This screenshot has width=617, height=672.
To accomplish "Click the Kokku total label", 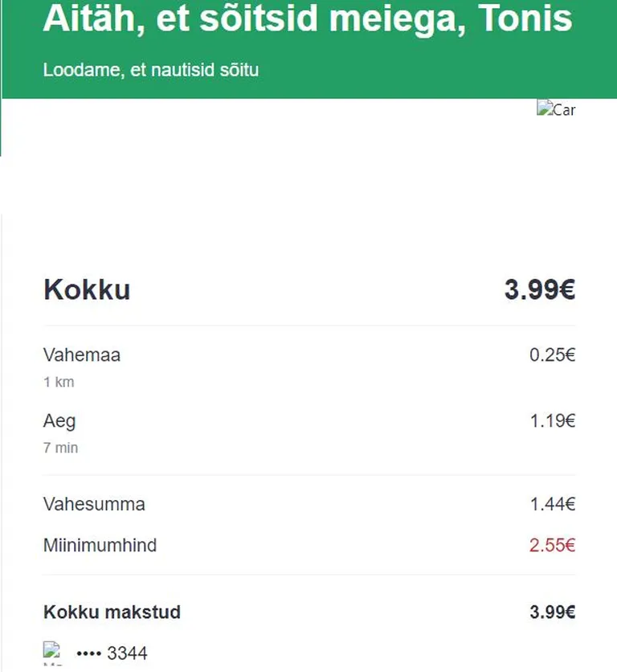I will coord(87,289).
